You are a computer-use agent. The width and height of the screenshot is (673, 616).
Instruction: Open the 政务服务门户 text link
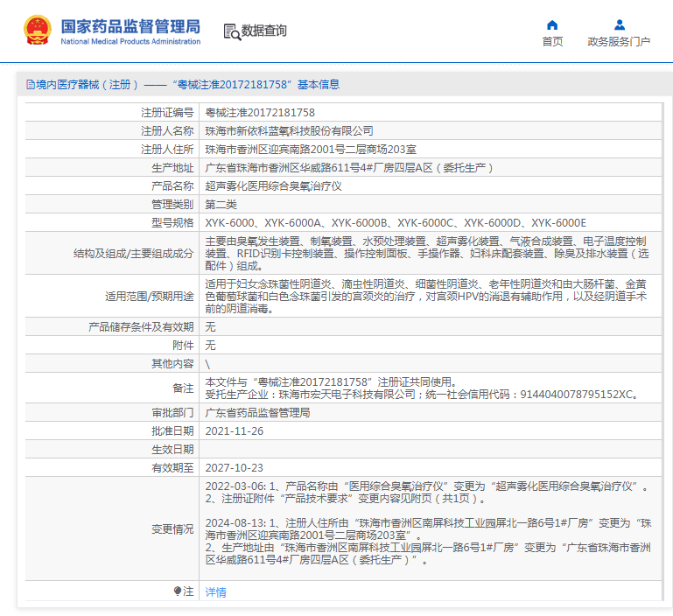point(619,41)
